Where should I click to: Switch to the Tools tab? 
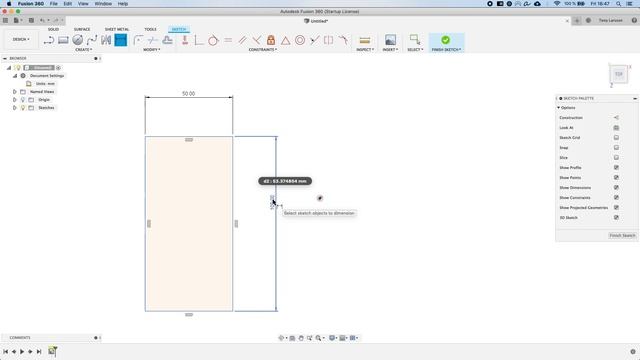150,29
